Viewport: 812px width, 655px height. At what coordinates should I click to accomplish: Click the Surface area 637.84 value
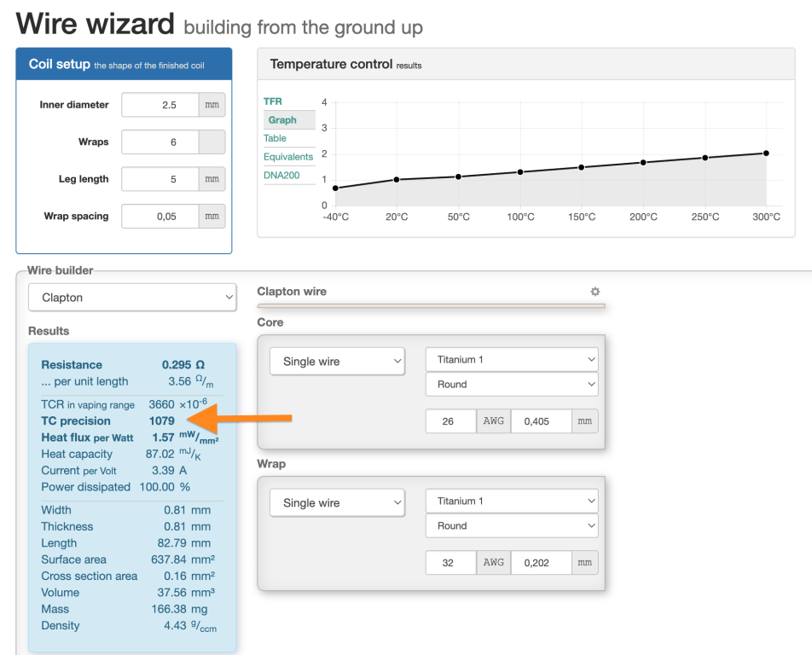[x=168, y=559]
